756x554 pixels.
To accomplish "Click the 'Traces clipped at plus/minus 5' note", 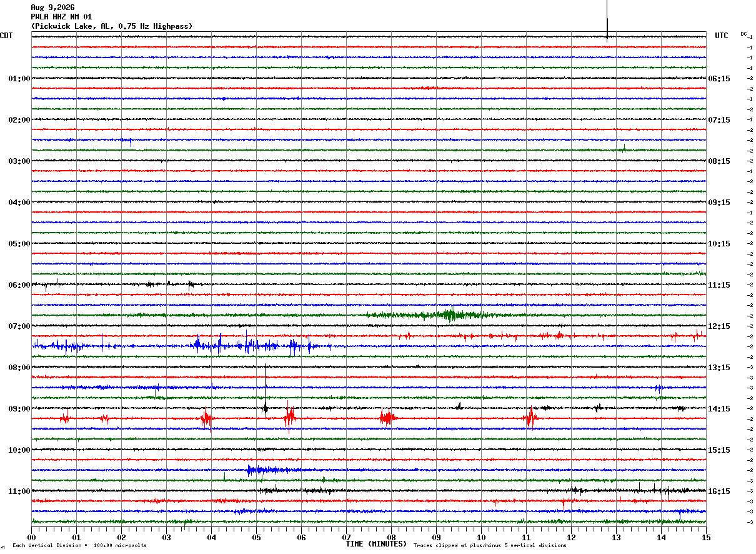I will click(x=490, y=546).
